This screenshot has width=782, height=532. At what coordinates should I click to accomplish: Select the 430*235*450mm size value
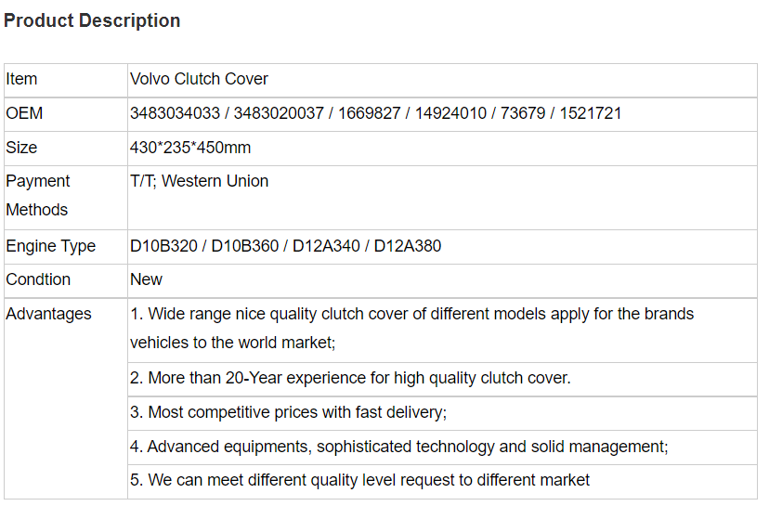coord(190,148)
